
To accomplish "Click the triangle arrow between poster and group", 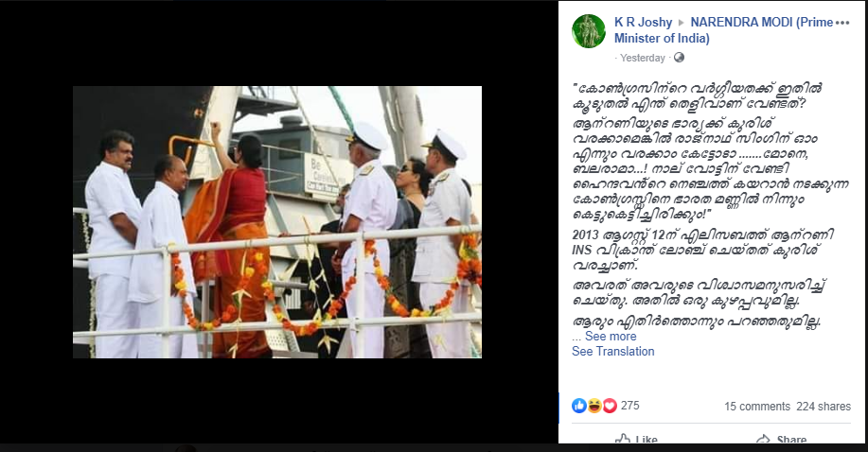I will [x=682, y=23].
